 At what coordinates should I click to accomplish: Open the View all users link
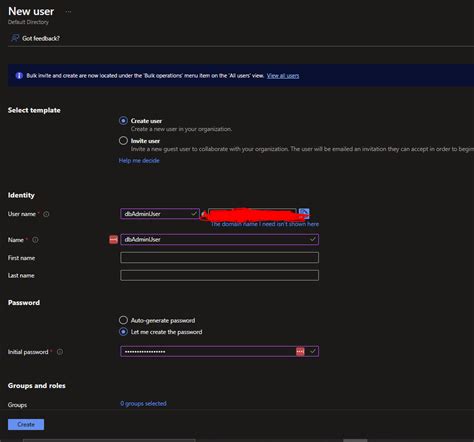pyautogui.click(x=283, y=76)
